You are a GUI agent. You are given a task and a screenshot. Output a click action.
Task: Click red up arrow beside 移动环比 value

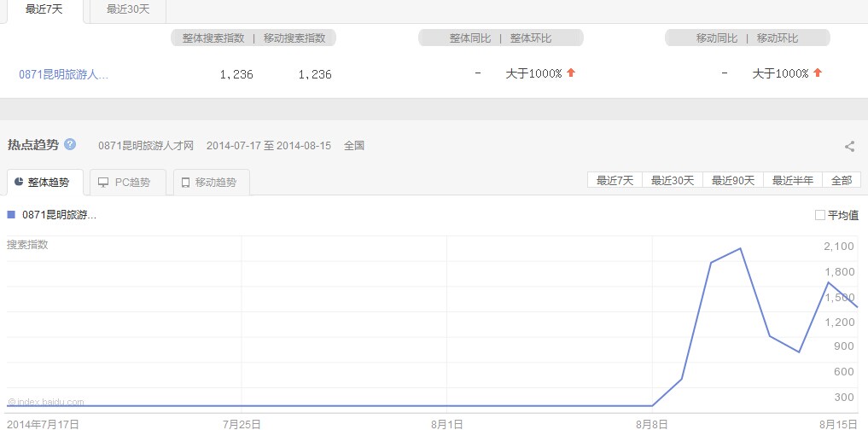pyautogui.click(x=818, y=73)
